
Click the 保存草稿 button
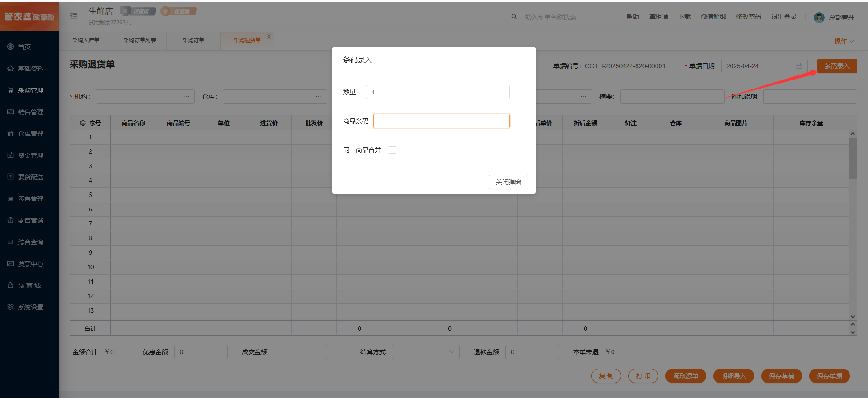782,376
